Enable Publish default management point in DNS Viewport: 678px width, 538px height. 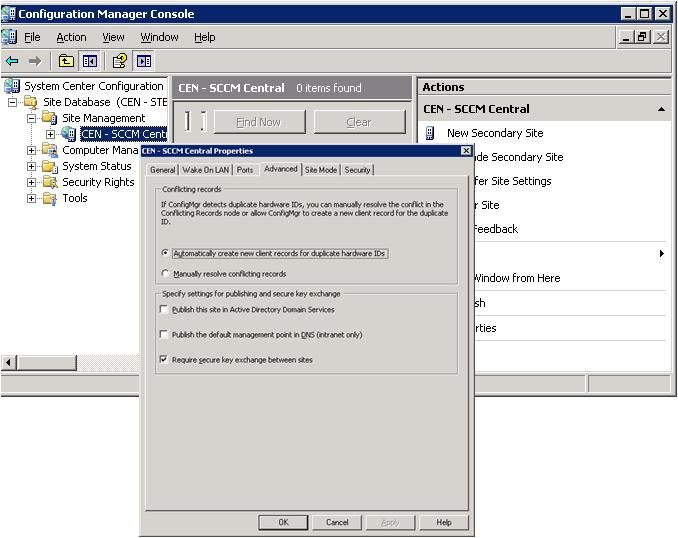[x=164, y=334]
